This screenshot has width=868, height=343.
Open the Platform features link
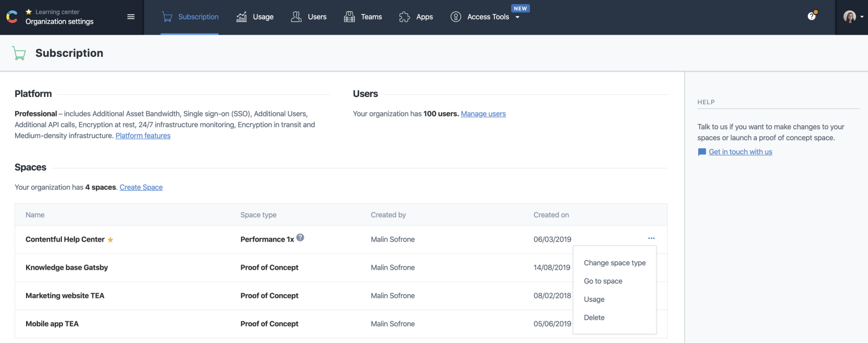143,136
